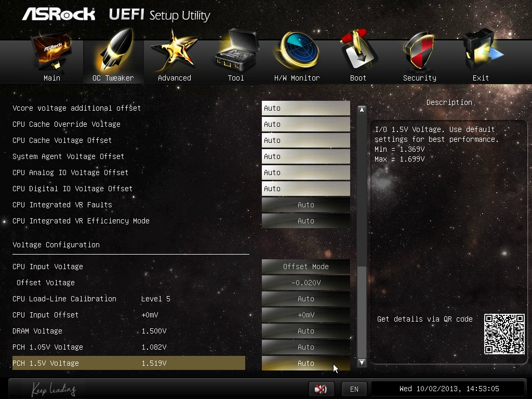Click the QR code image
Screen dimensions: 532x399
click(x=504, y=334)
